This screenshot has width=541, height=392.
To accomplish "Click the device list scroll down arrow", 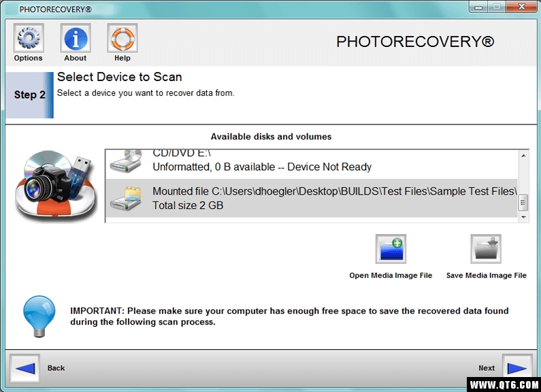I will (523, 217).
